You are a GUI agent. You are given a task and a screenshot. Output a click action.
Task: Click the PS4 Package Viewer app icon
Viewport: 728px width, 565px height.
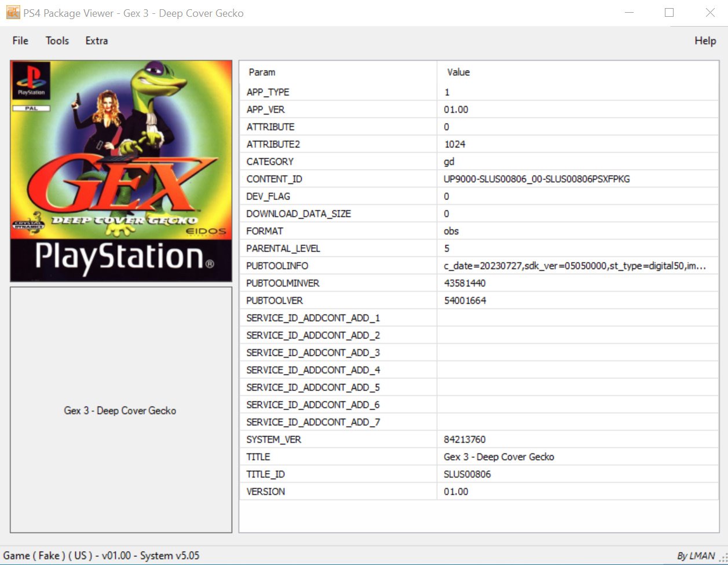coord(13,12)
